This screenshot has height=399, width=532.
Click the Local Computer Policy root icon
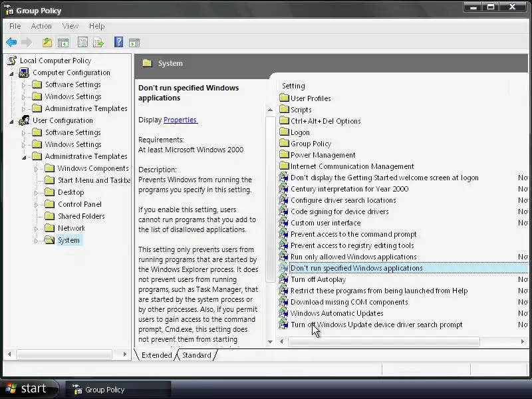[12, 61]
